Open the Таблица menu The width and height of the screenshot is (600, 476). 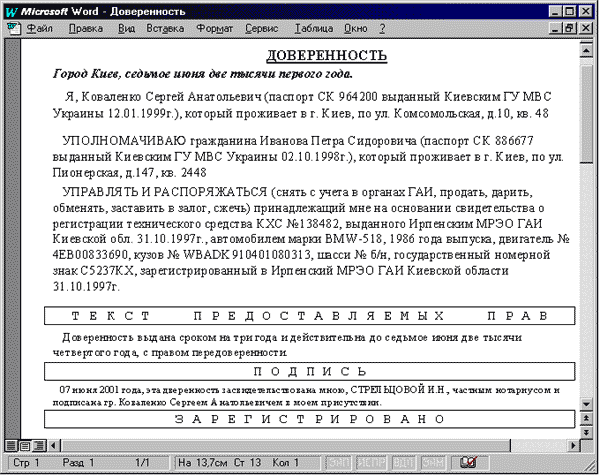314,29
